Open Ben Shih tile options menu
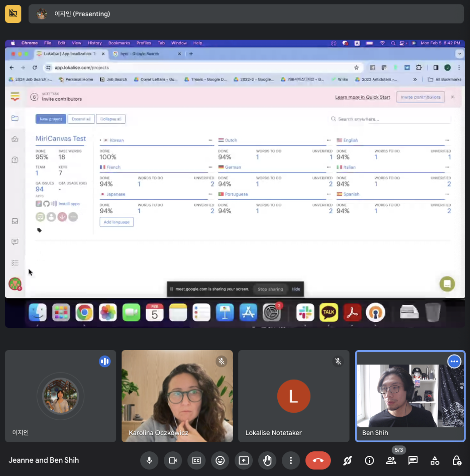Image resolution: width=470 pixels, height=476 pixels. coord(454,361)
